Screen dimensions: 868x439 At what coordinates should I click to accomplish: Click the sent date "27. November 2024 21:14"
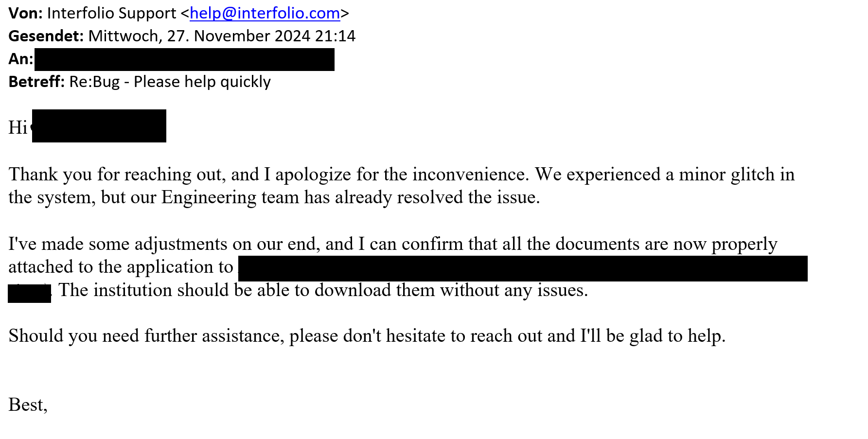tap(261, 36)
